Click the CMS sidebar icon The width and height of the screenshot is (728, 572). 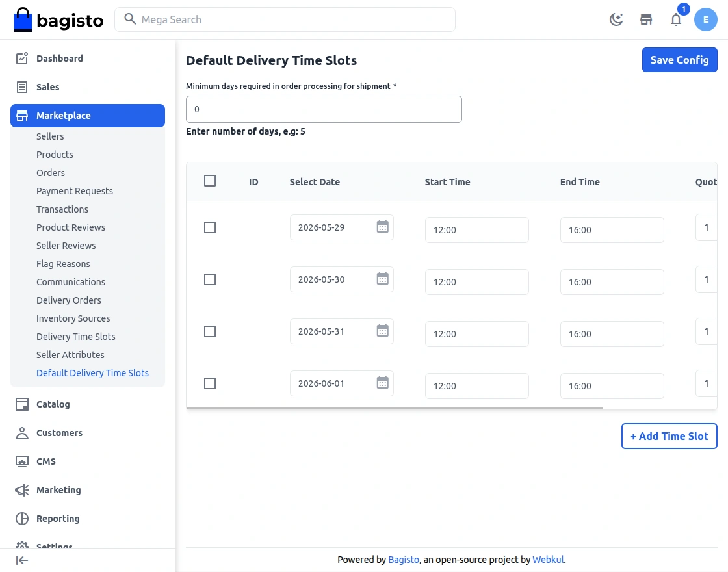pos(22,461)
